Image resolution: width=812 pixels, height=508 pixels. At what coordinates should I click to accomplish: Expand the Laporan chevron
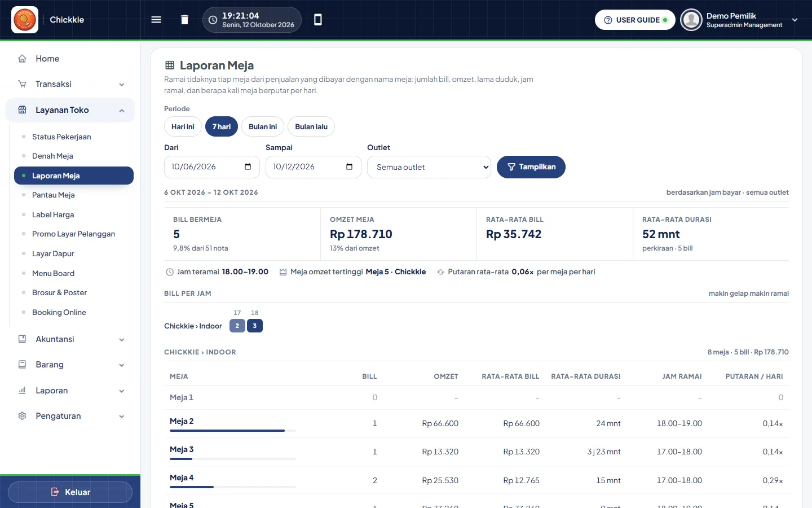(122, 391)
